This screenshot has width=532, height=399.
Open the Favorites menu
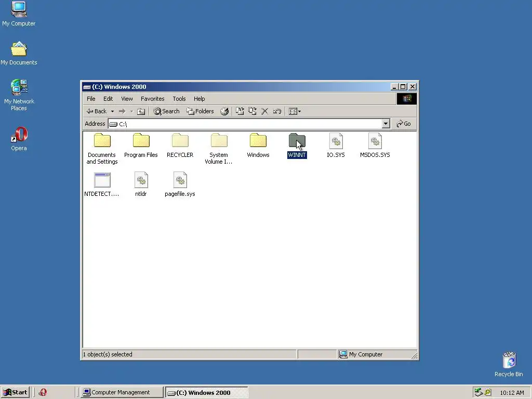tap(152, 99)
